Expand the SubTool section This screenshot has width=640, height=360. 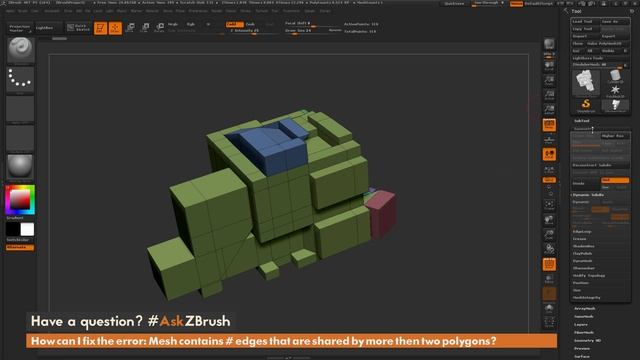(x=582, y=121)
